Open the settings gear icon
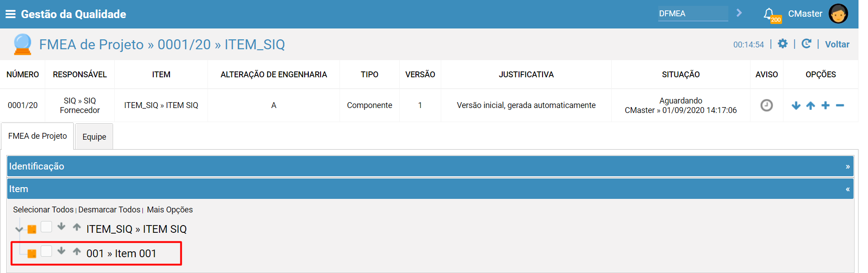 point(783,44)
